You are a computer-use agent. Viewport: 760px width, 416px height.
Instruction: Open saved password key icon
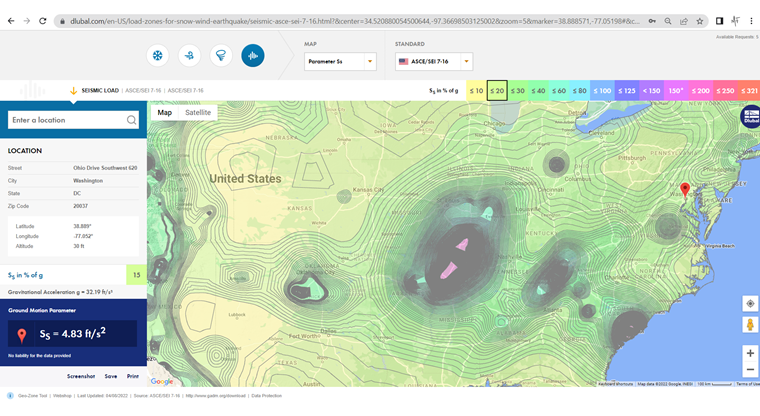(x=652, y=21)
